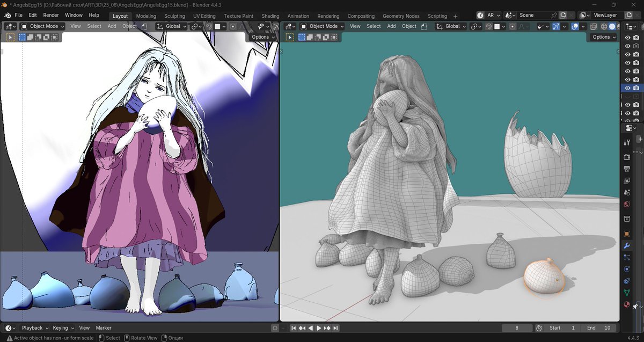Open left viewport editor type dropdown
The width and height of the screenshot is (644, 342).
click(x=10, y=26)
